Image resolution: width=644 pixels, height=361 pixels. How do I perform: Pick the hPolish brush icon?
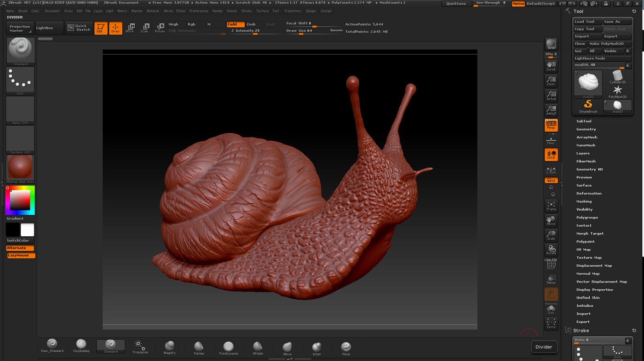tap(258, 348)
